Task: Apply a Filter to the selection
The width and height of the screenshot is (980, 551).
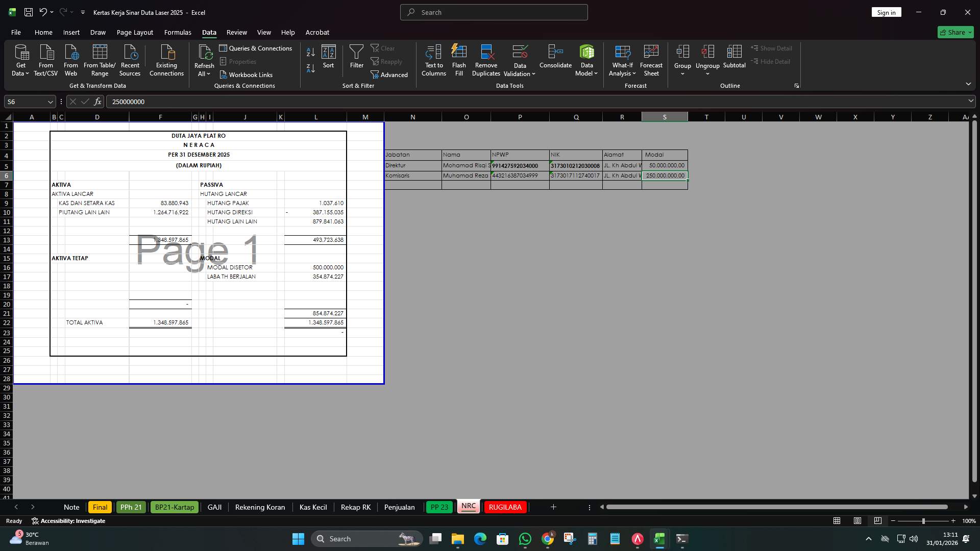Action: [x=356, y=57]
